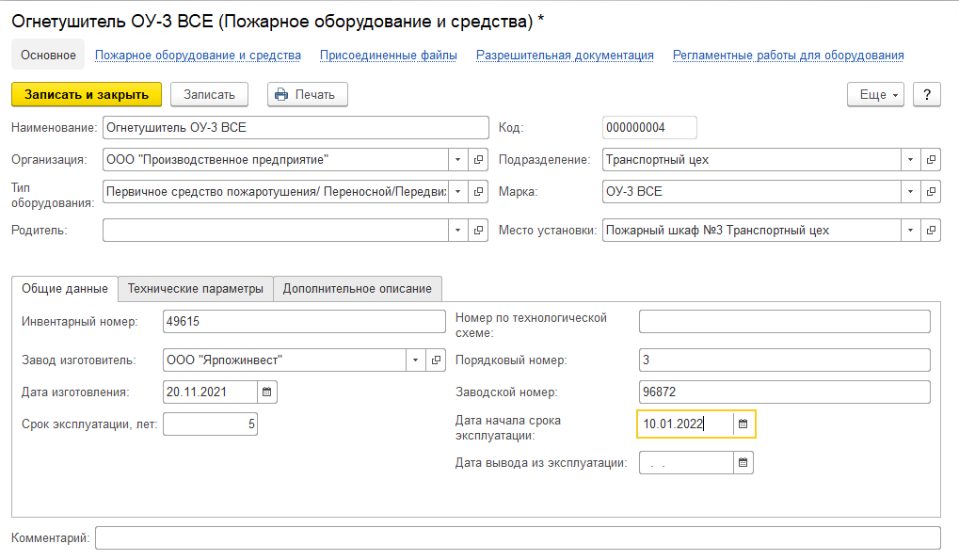Open the Еще menu
The width and height of the screenshot is (959, 560).
(876, 94)
